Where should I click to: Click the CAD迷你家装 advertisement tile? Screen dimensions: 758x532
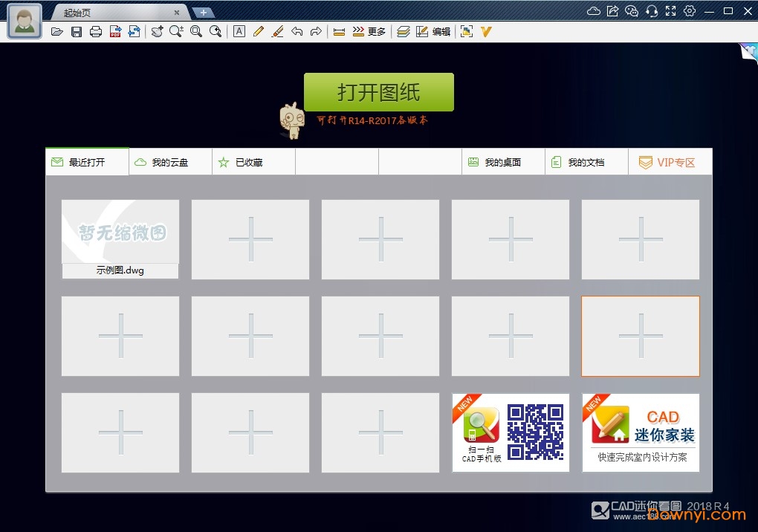(x=641, y=432)
